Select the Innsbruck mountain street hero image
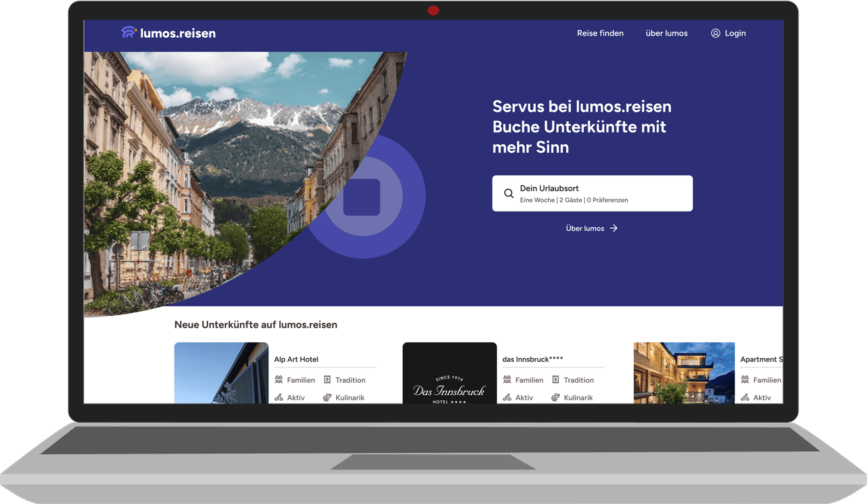 tap(221, 180)
